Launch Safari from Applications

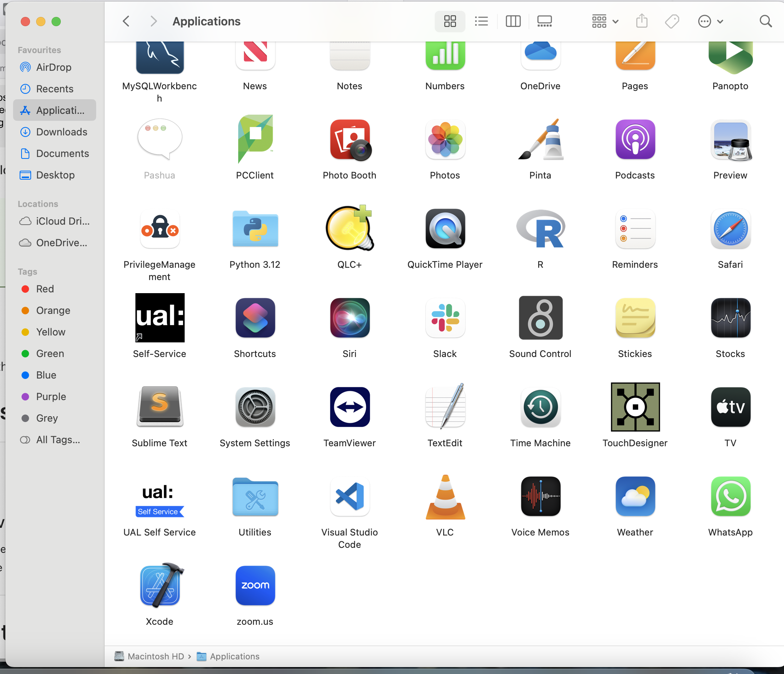[730, 229]
